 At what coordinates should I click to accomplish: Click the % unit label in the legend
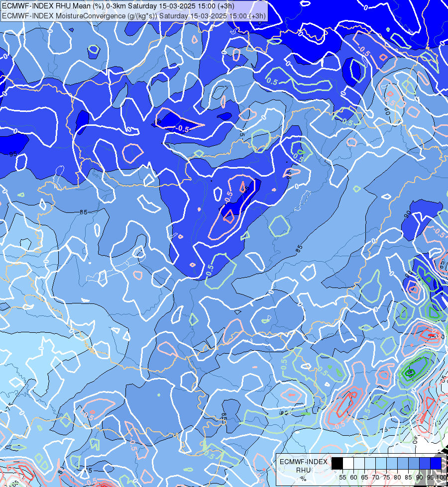[304, 479]
